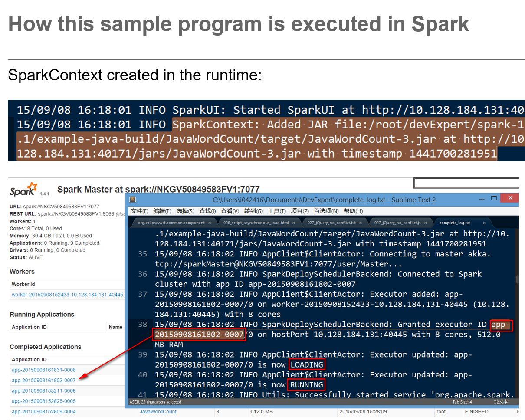Open the 工具(T) menu
This screenshot has width=525, height=420.
coord(277,211)
